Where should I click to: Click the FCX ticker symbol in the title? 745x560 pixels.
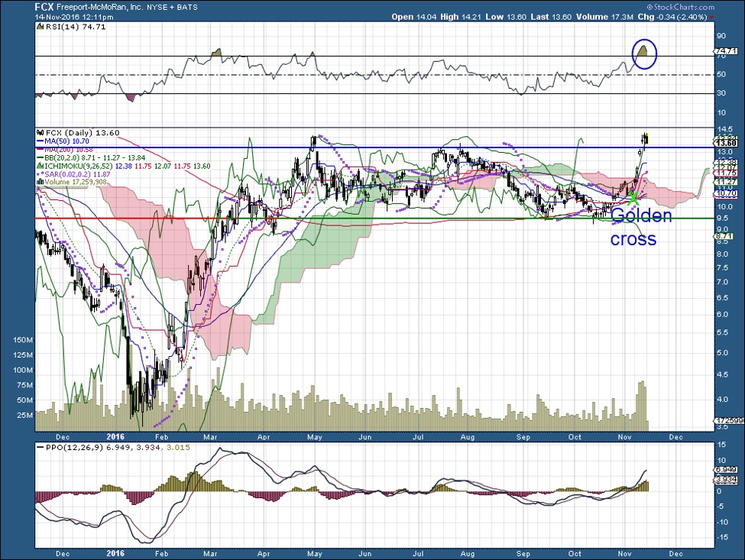[44, 7]
